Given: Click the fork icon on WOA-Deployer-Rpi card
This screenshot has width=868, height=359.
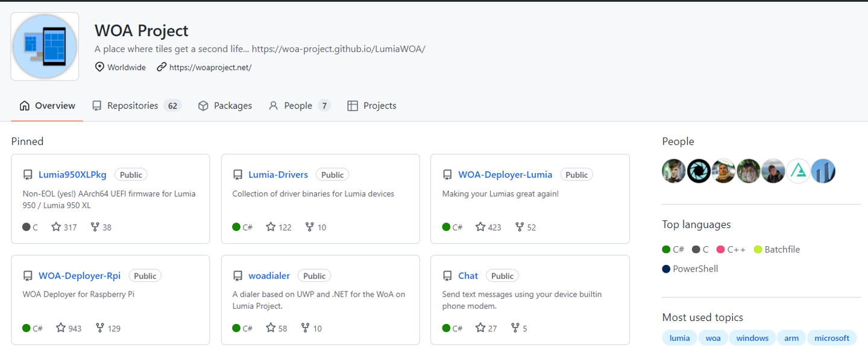Looking at the screenshot, I should click(x=100, y=328).
